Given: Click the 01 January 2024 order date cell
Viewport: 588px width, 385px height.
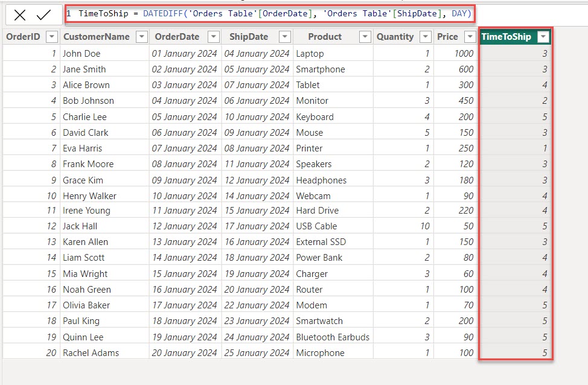Looking at the screenshot, I should point(185,54).
